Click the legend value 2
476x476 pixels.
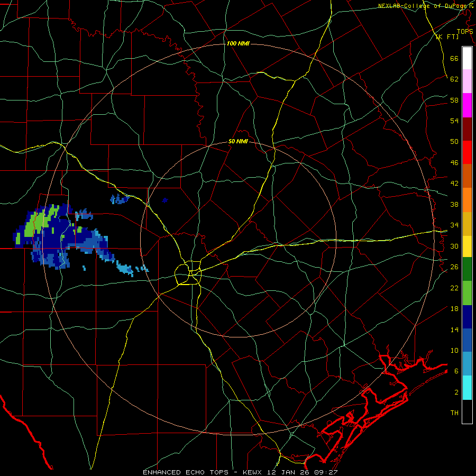[x=456, y=392]
